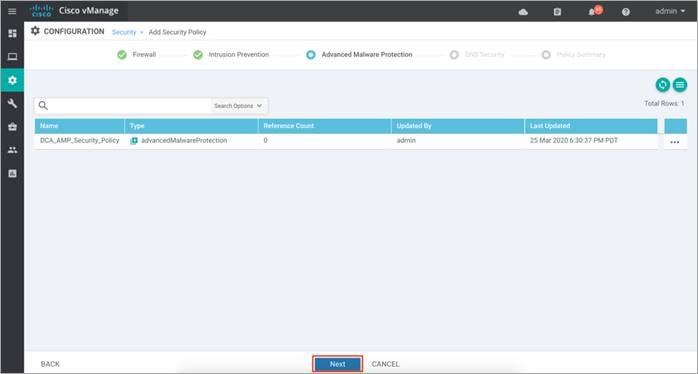Go to the Firewall wizard step
Image resolution: width=698 pixels, height=374 pixels.
[x=144, y=55]
